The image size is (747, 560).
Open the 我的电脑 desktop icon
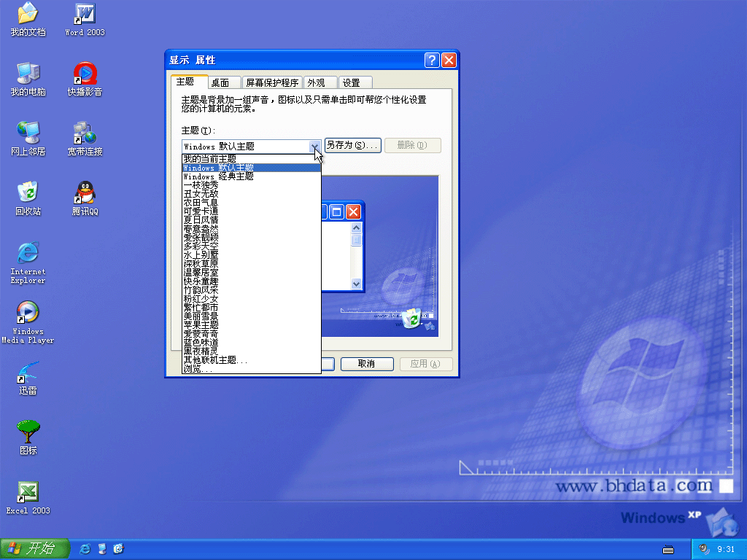tap(28, 74)
